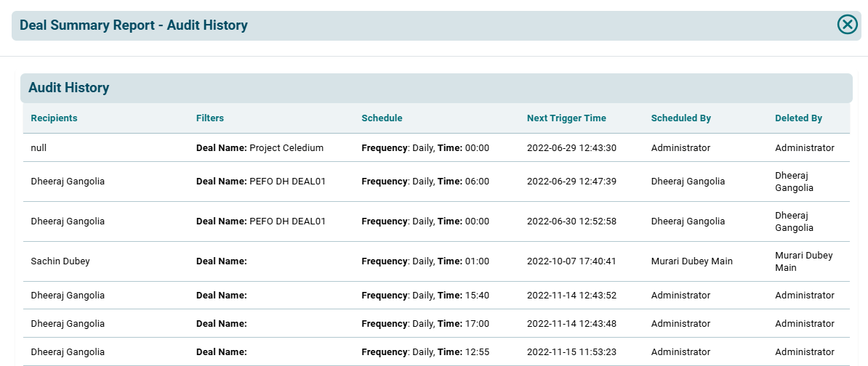The image size is (868, 366).
Task: Select the Murari Dubey Main scheduled by cell
Action: pos(691,261)
